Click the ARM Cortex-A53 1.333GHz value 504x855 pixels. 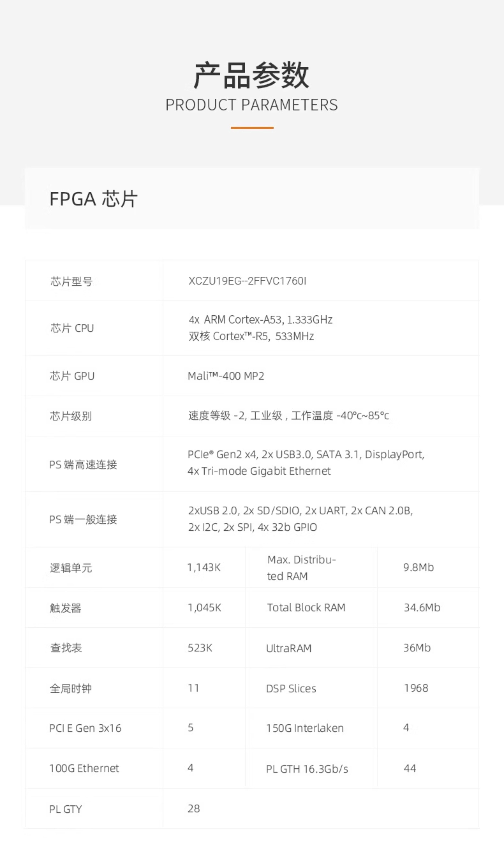coord(261,320)
